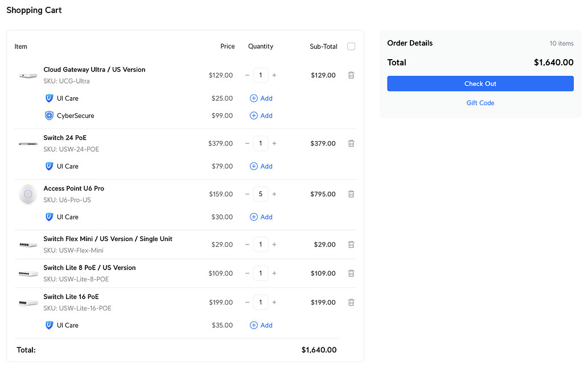This screenshot has width=588, height=365.
Task: Click the Cloud Gateway Ultra quantity field
Action: click(261, 75)
